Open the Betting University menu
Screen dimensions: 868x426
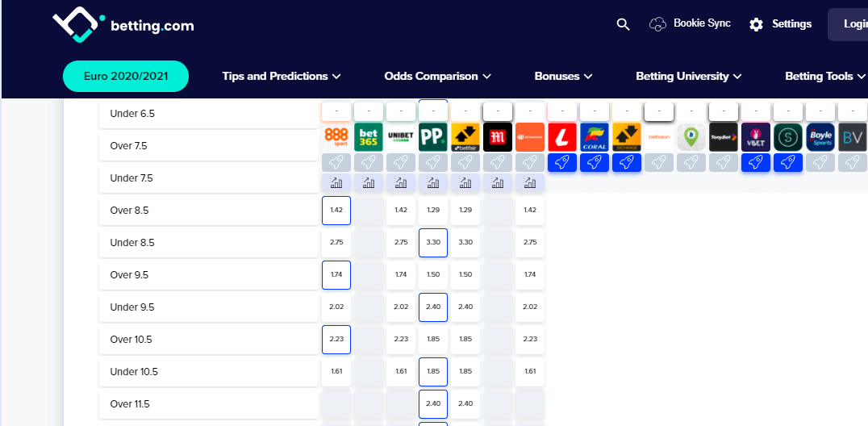pyautogui.click(x=689, y=77)
